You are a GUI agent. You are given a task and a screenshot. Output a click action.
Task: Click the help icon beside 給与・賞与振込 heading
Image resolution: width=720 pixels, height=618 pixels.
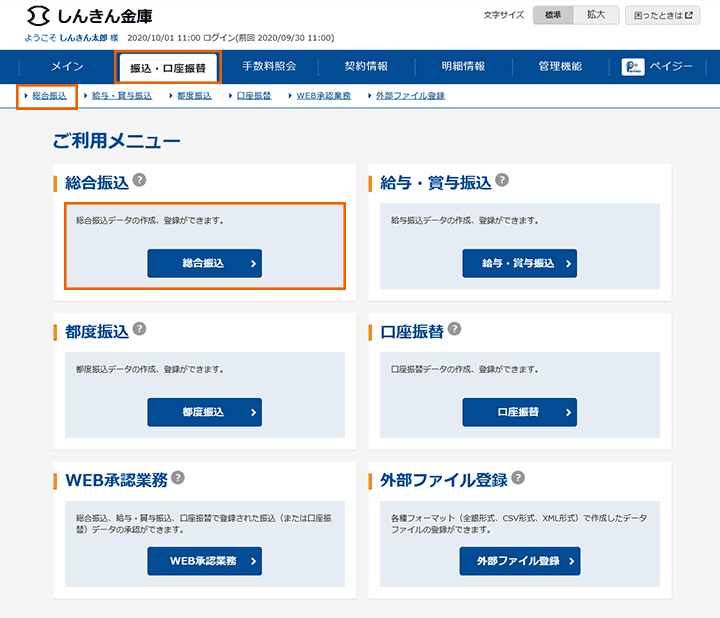click(502, 180)
